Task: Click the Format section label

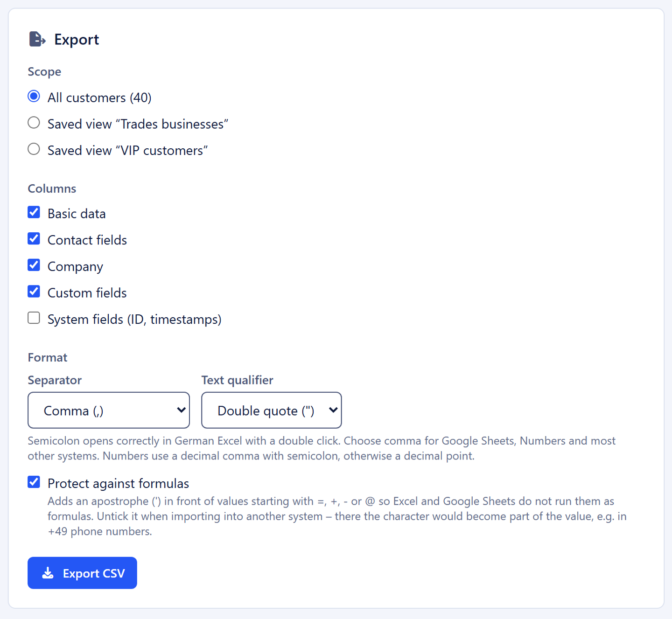Action: coord(48,357)
